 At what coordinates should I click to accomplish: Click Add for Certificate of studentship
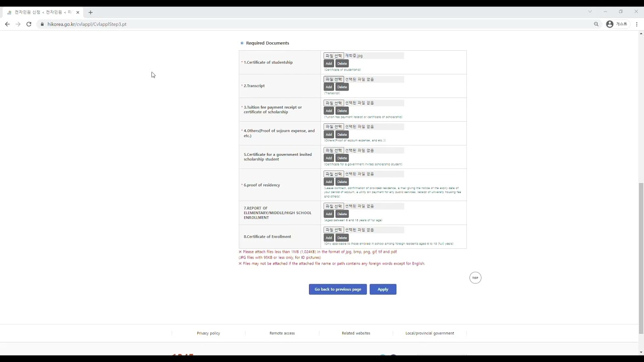point(329,63)
